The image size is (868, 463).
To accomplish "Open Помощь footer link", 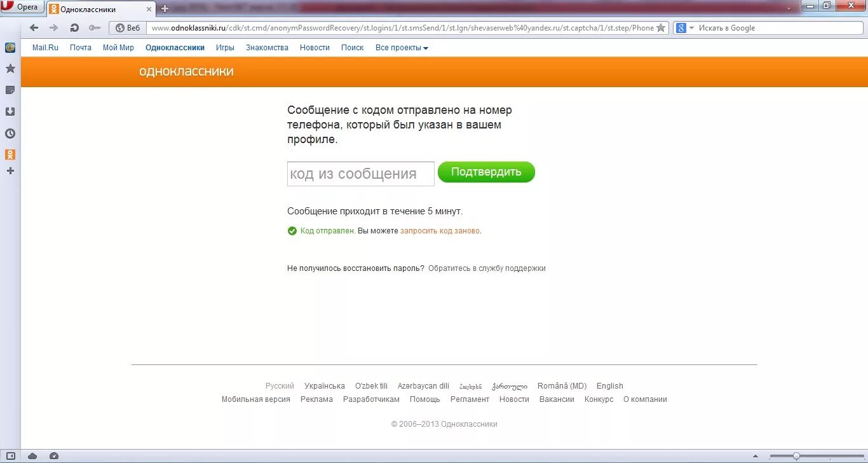I will (425, 399).
